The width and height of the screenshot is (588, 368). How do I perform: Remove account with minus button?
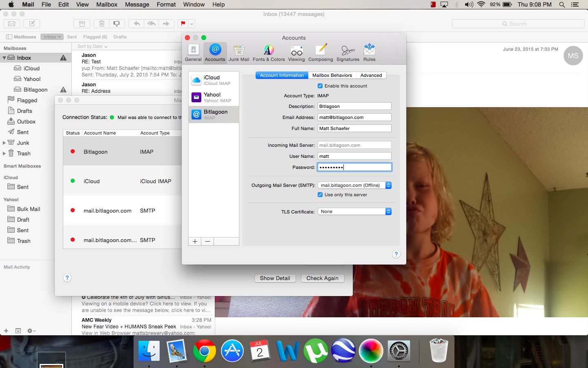point(207,241)
